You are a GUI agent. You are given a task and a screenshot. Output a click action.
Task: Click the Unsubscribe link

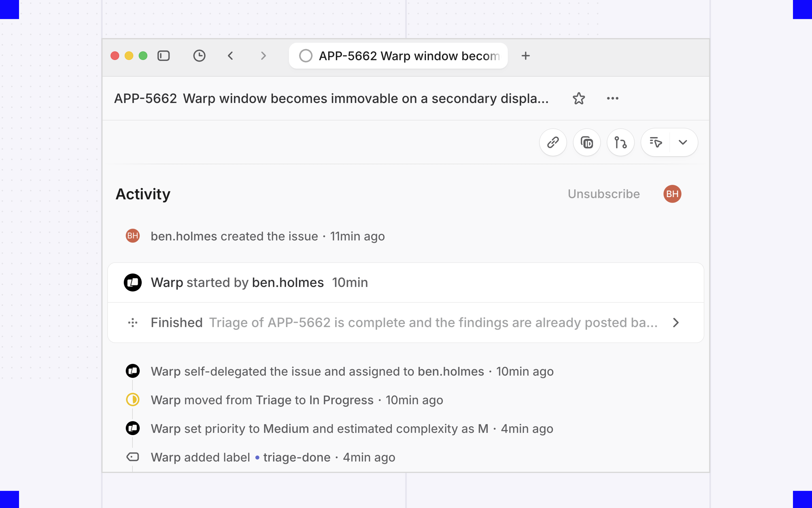(x=604, y=194)
